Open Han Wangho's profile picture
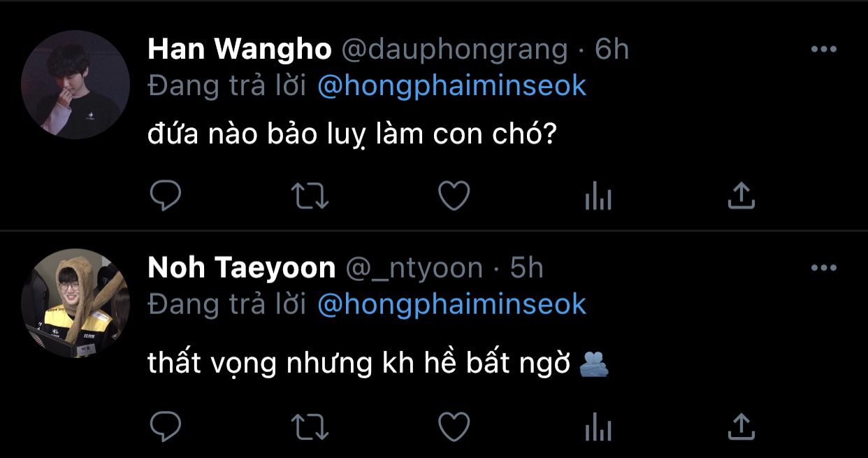Image resolution: width=868 pixels, height=458 pixels. pos(75,84)
